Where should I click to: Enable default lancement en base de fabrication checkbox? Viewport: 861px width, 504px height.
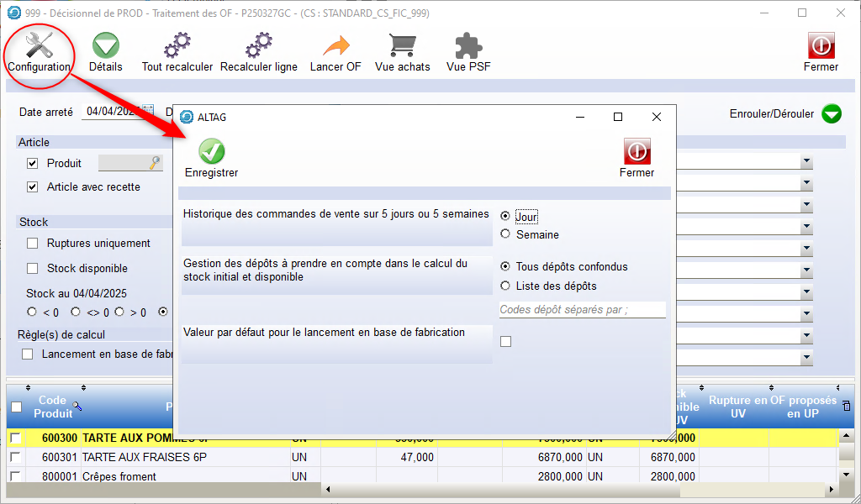505,341
